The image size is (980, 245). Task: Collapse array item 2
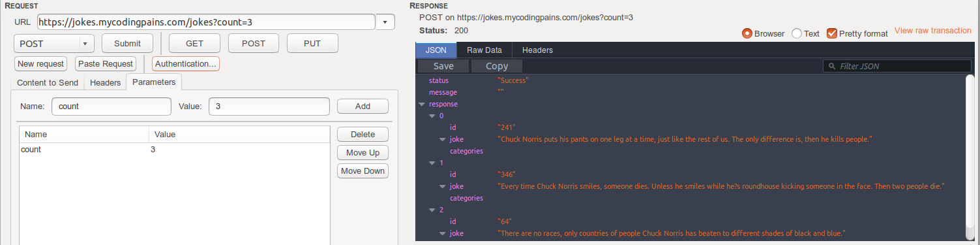pyautogui.click(x=432, y=210)
